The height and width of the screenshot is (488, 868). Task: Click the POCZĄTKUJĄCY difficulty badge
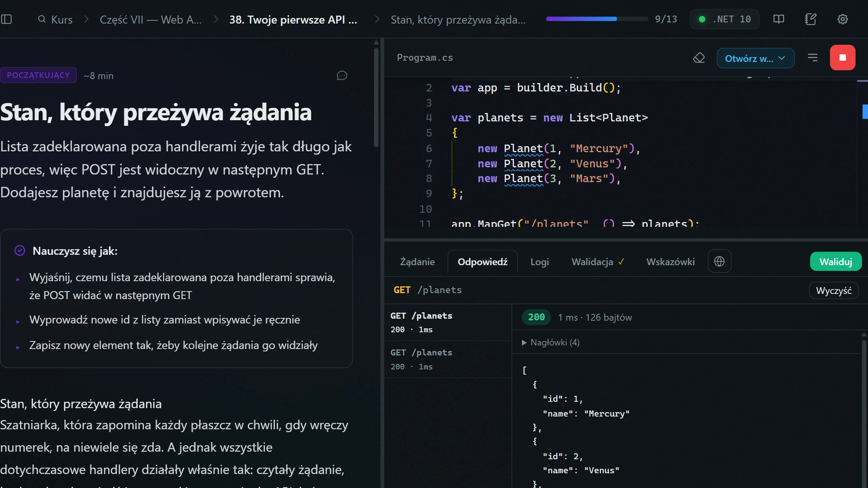coord(38,75)
